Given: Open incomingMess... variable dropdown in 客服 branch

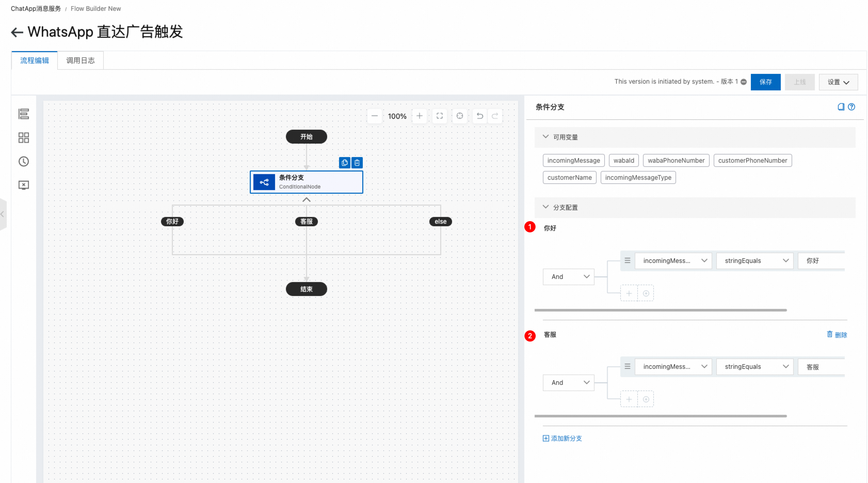Looking at the screenshot, I should click(x=673, y=367).
